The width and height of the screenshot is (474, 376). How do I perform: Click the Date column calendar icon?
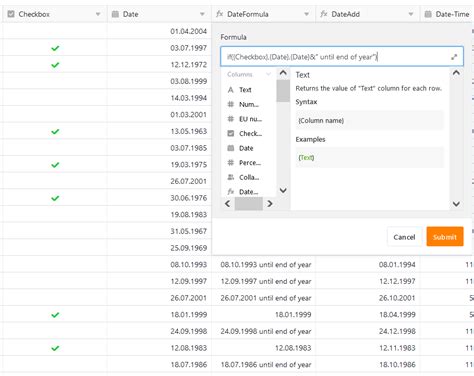(x=115, y=14)
